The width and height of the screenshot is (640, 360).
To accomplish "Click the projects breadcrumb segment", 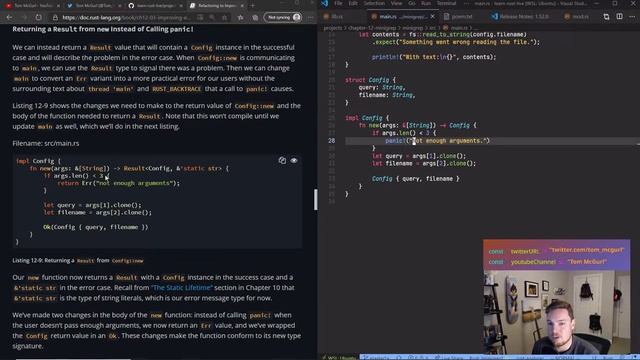I will [x=333, y=28].
